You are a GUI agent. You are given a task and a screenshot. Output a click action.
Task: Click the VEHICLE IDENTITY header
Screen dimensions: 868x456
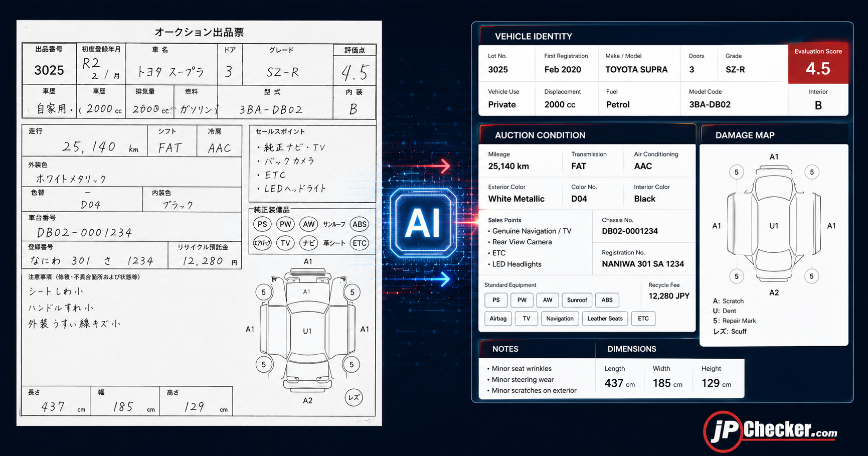534,37
